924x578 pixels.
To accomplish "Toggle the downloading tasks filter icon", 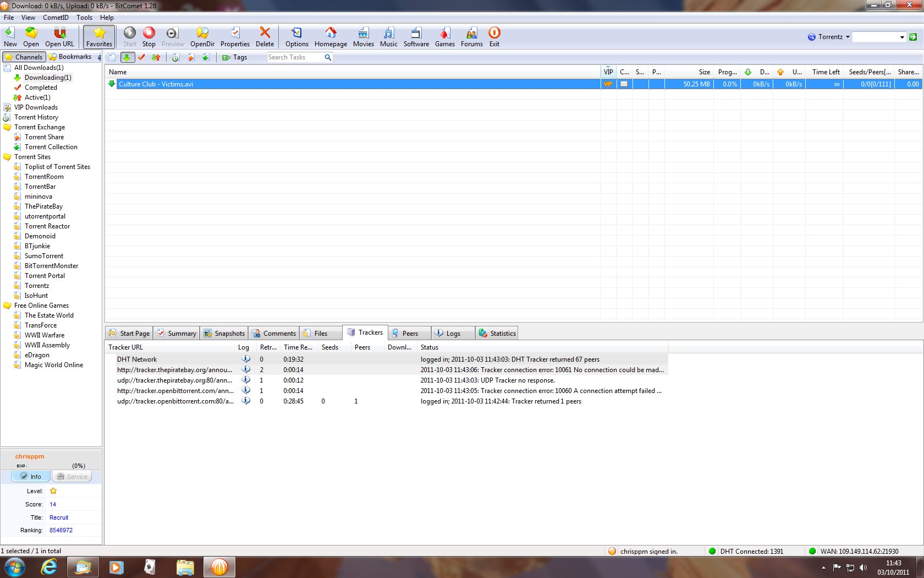I will point(127,57).
